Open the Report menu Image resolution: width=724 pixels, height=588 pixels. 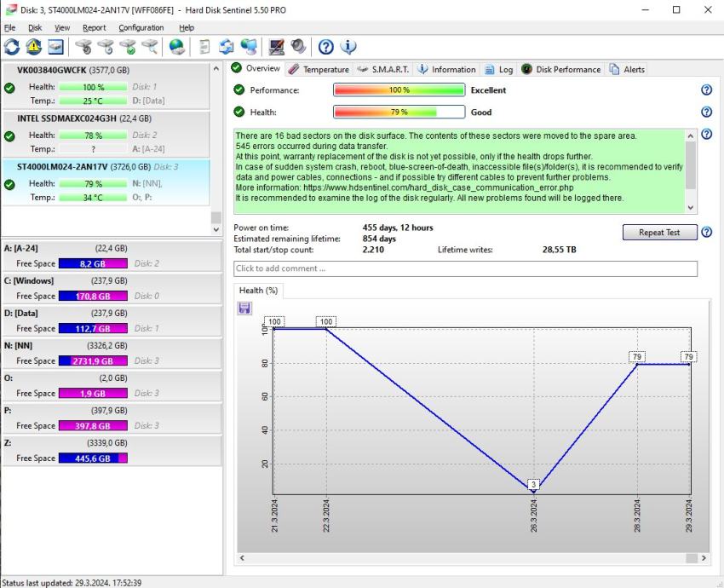click(94, 27)
